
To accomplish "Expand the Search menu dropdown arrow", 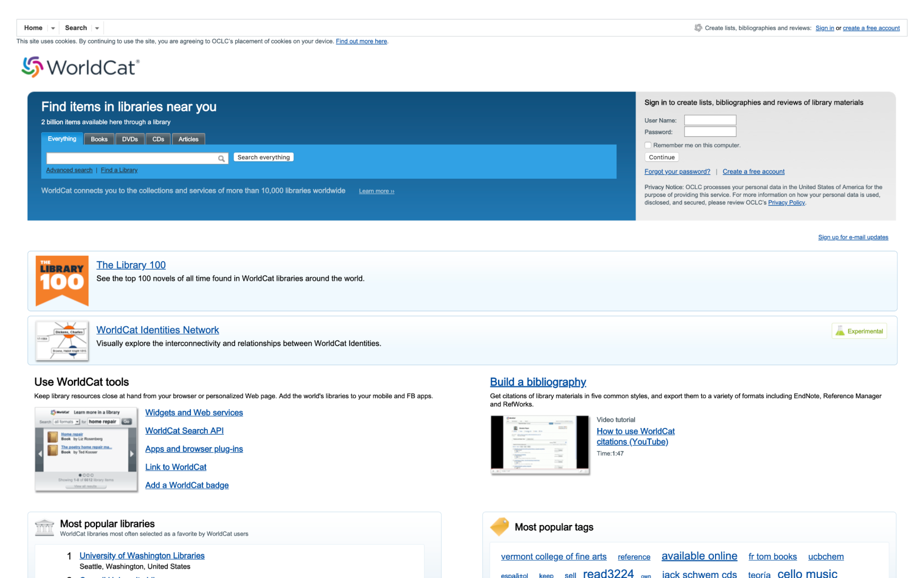I will [x=97, y=28].
